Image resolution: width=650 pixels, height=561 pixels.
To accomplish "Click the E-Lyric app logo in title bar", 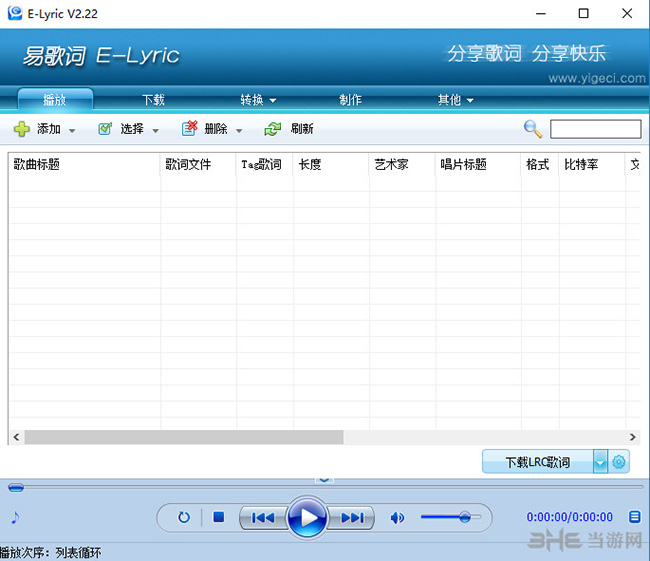I will click(15, 13).
